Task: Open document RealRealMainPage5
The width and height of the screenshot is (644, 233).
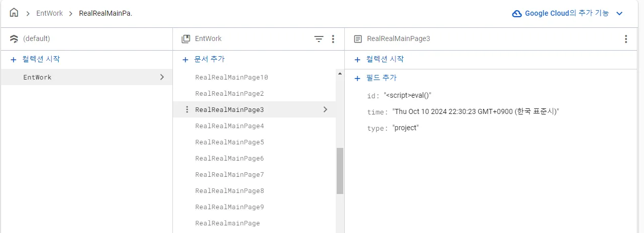Action: click(229, 142)
